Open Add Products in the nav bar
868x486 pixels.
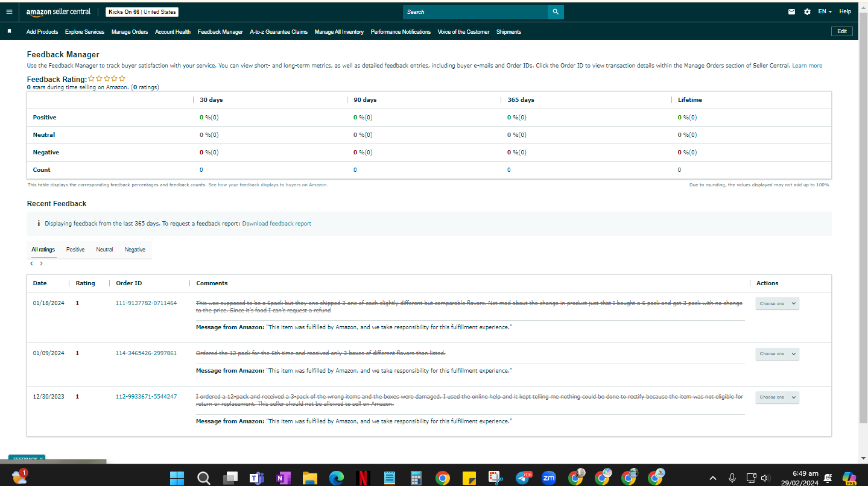42,32
